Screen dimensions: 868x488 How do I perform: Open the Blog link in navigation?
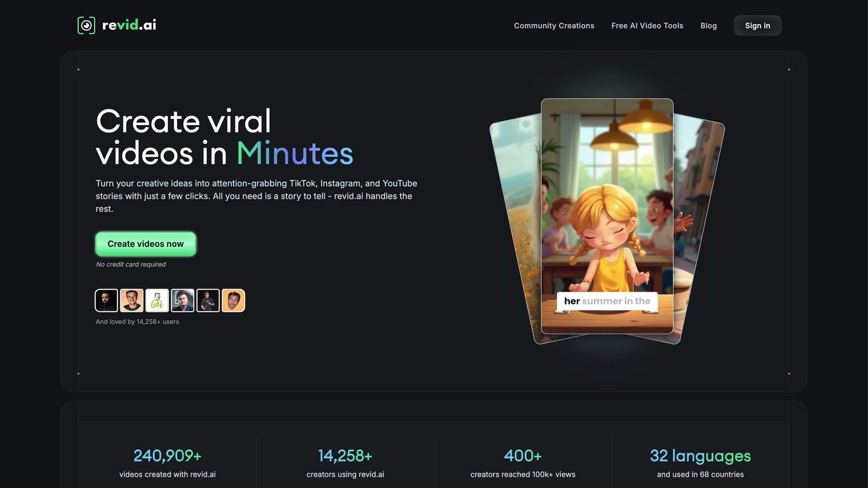(x=708, y=25)
